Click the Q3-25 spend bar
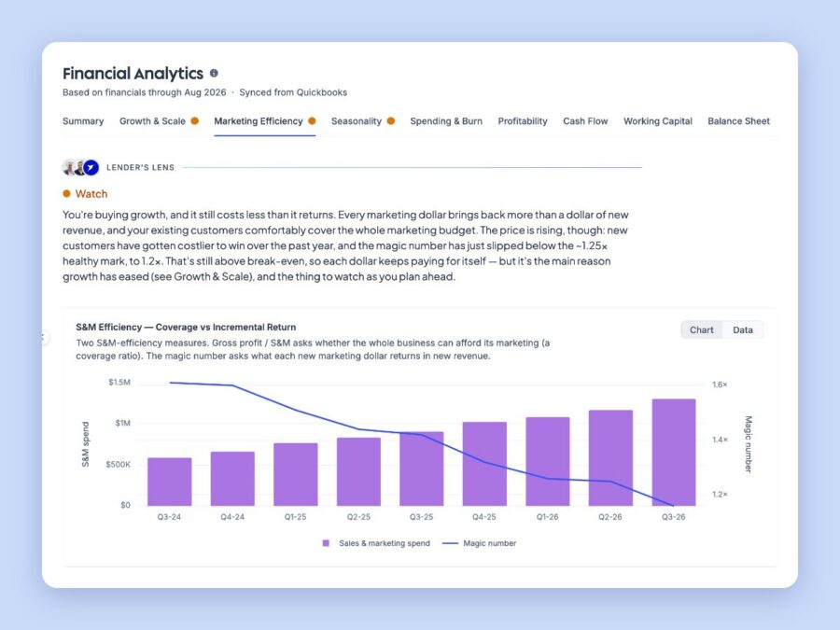The height and width of the screenshot is (630, 840). pyautogui.click(x=422, y=469)
